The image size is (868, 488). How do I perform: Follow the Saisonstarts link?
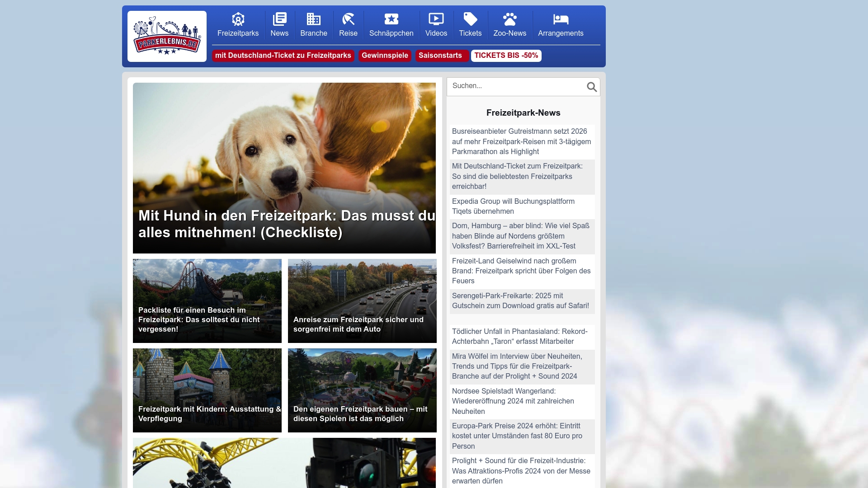coord(440,56)
